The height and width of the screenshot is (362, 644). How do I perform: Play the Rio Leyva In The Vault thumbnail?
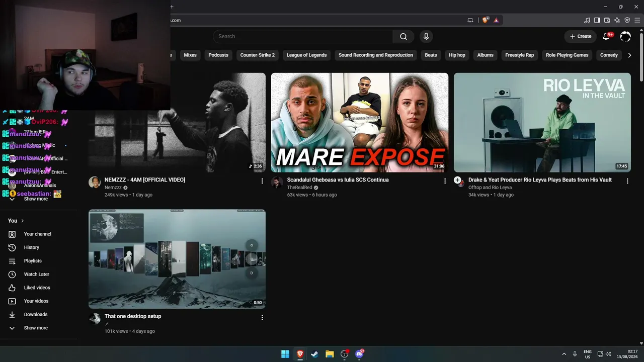(x=542, y=123)
